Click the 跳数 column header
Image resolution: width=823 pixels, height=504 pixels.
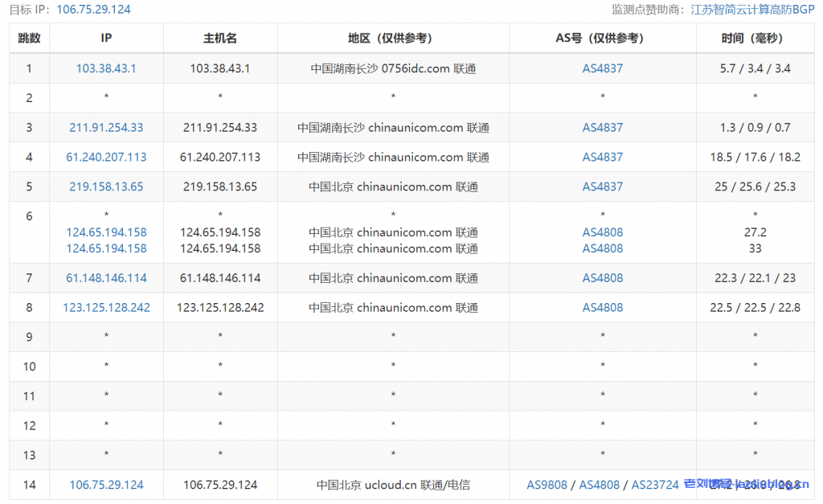(29, 38)
